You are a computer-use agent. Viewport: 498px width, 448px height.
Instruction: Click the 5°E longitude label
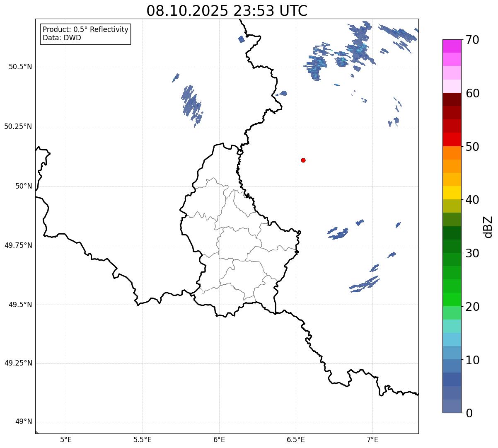pos(66,439)
